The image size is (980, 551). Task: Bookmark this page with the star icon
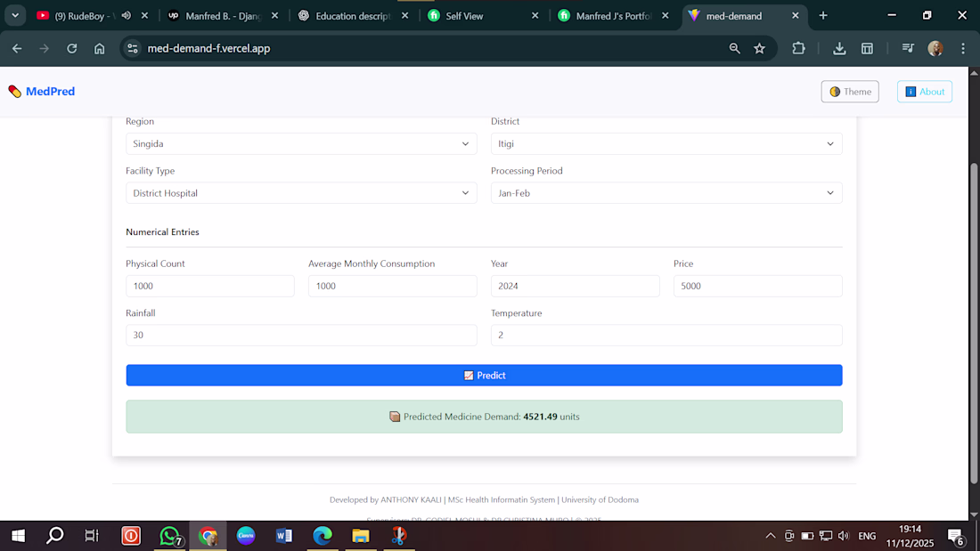click(x=759, y=48)
